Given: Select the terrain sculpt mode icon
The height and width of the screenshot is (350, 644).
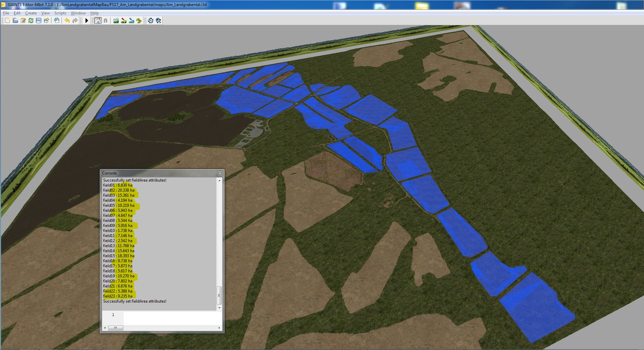Looking at the screenshot, I should [116, 21].
